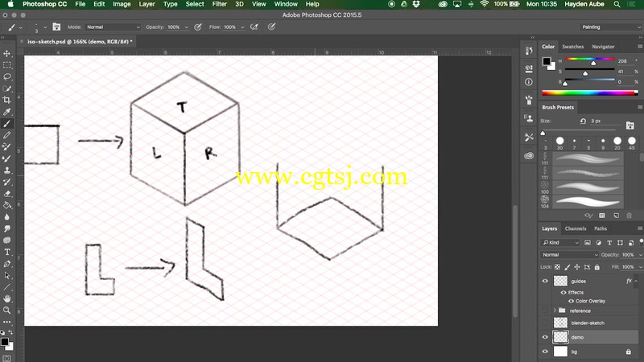
Task: Switch to the Paths tab
Action: 600,228
